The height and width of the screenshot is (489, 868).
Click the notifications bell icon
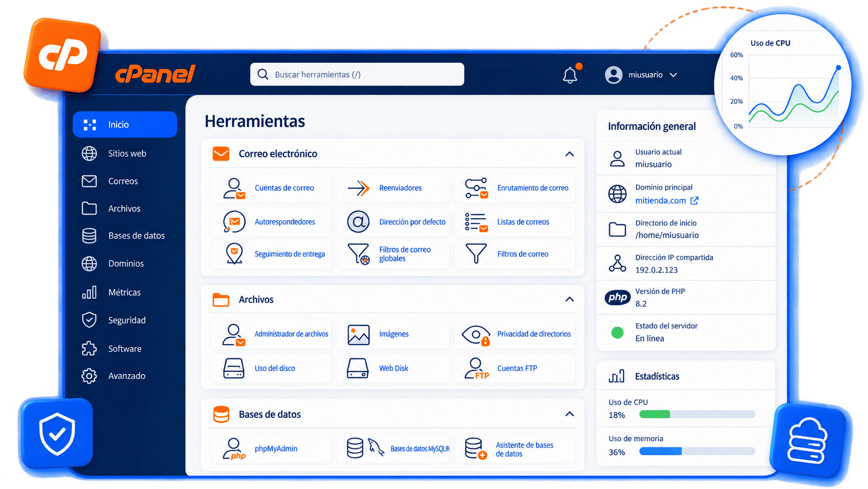point(570,75)
